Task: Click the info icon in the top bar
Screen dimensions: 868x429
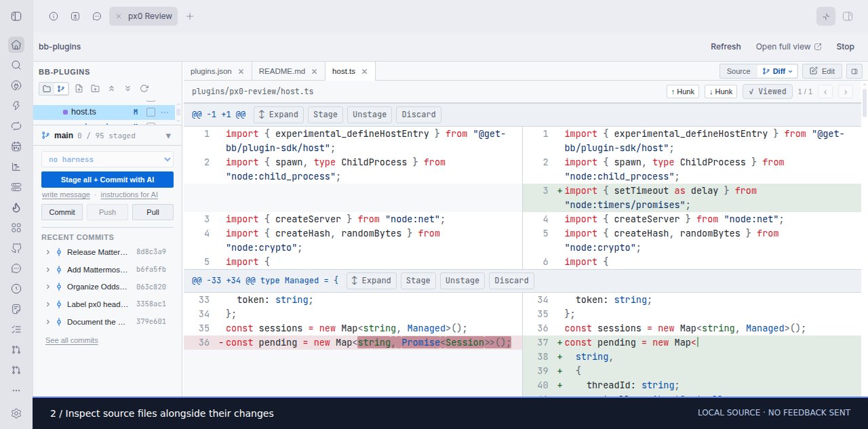Action: 54,16
